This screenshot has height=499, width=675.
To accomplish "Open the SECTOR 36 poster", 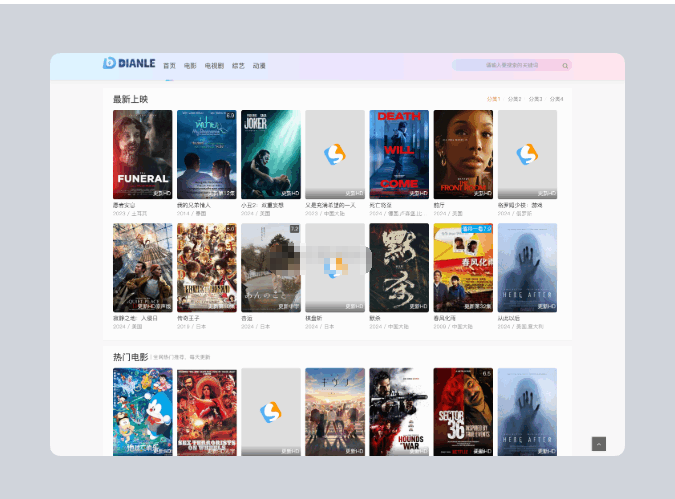I will click(x=463, y=412).
